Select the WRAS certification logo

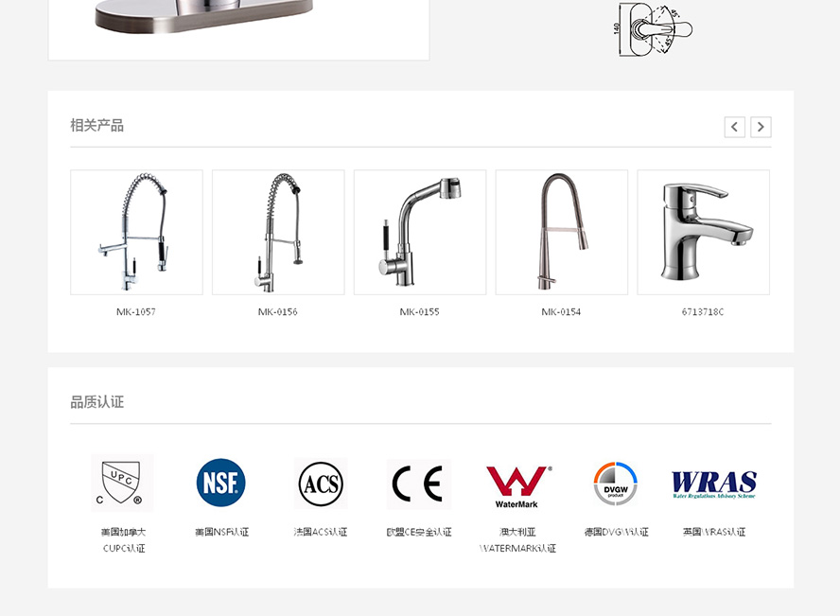pos(714,484)
